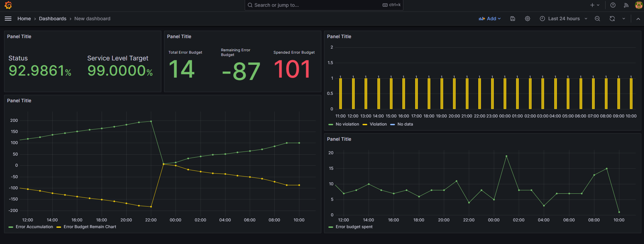Click the violation bar at 10:00
644x244 pixels.
[x=631, y=93]
